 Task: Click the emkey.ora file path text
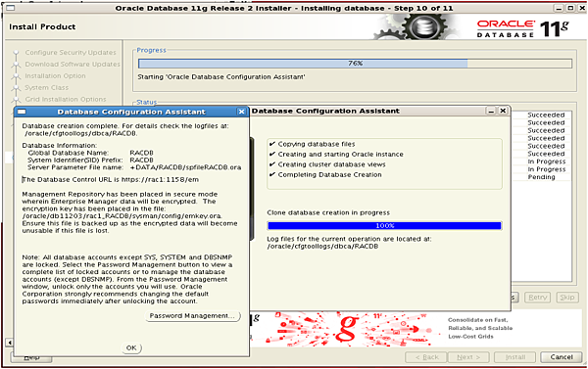pyautogui.click(x=122, y=215)
